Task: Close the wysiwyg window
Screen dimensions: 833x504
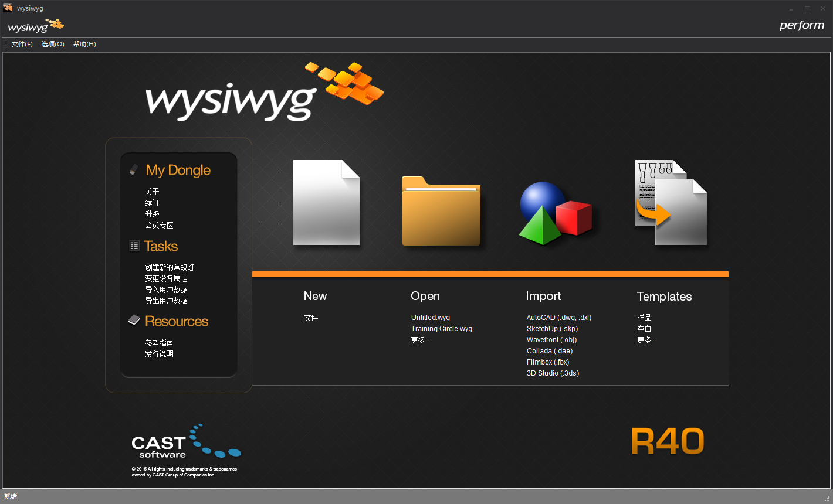Action: (x=823, y=8)
